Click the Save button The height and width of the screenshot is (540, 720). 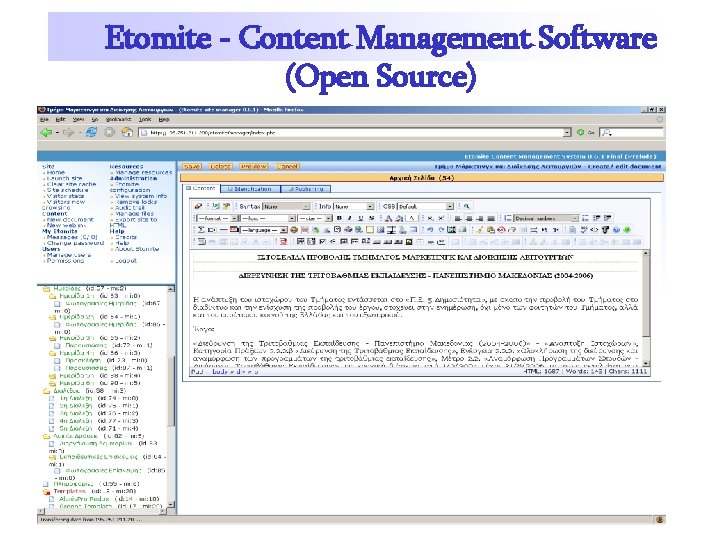click(192, 167)
